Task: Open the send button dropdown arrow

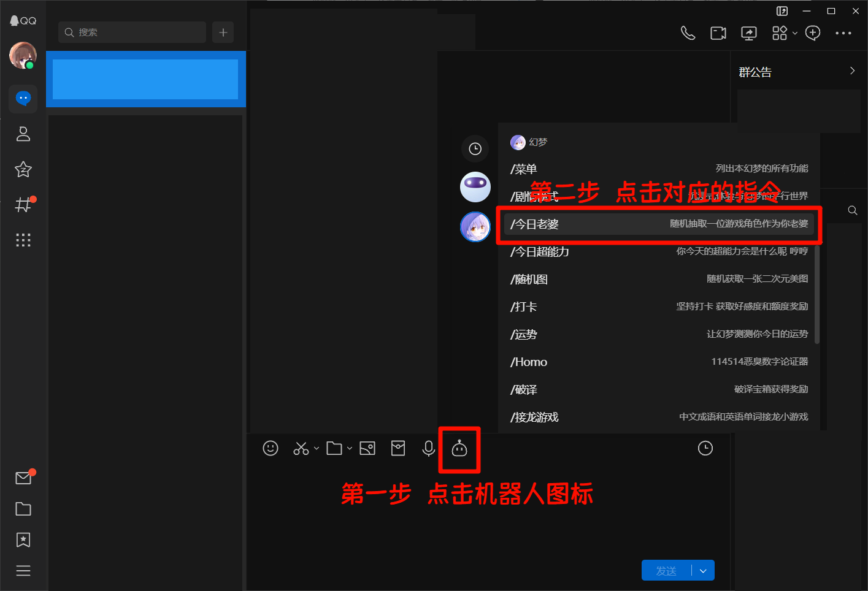Action: point(703,570)
